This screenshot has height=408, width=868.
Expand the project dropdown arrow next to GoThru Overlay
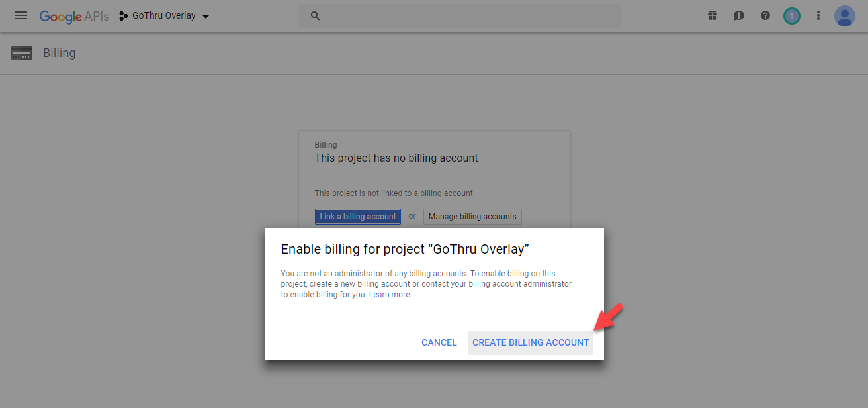[x=205, y=15]
